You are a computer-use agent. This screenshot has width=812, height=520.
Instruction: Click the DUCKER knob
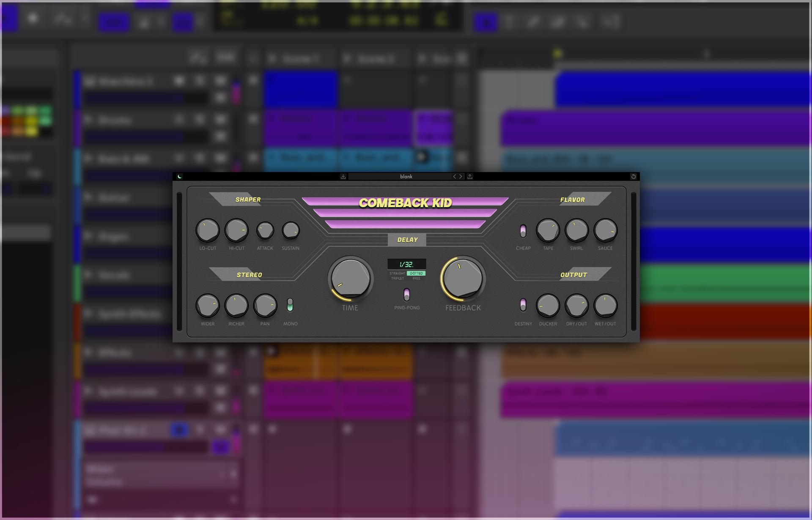point(548,306)
